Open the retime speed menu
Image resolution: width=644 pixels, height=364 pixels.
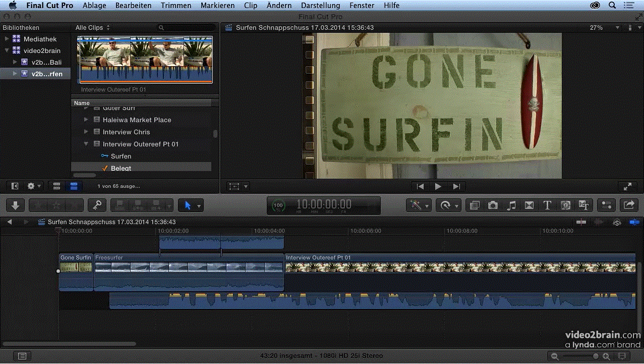[x=448, y=205]
